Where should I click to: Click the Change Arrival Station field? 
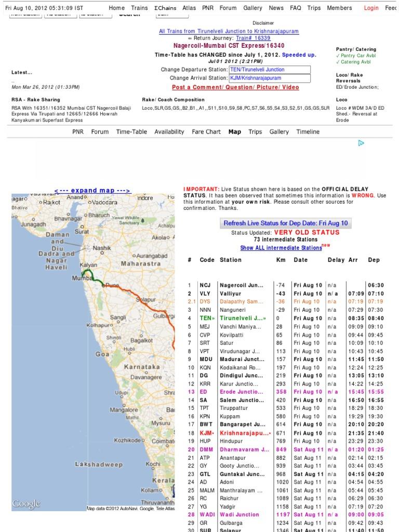[x=270, y=78]
